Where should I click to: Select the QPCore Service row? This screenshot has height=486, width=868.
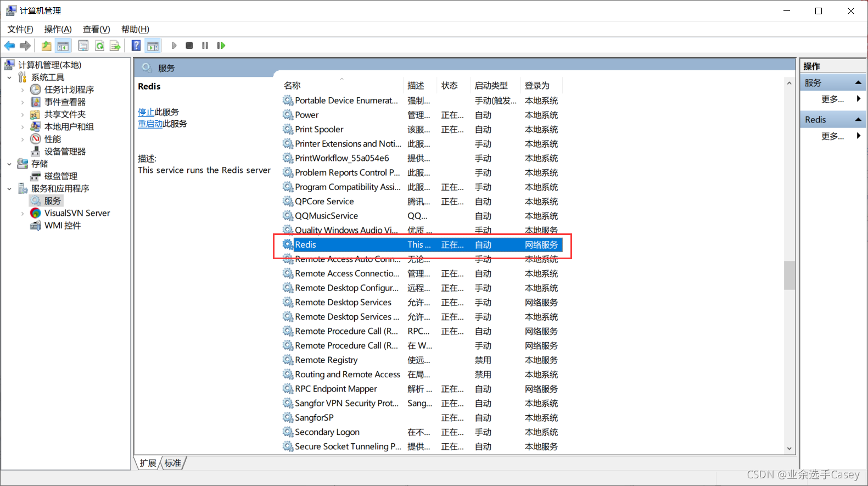422,202
